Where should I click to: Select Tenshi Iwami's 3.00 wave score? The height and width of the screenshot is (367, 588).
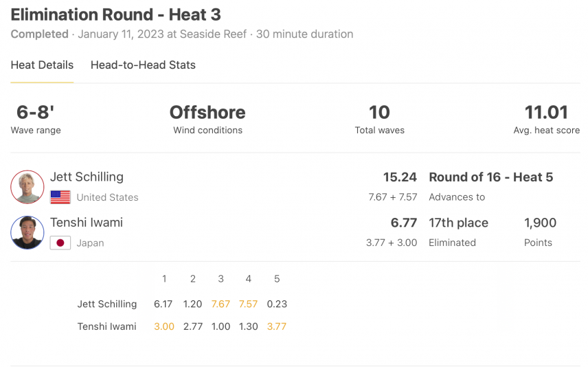[x=164, y=326]
